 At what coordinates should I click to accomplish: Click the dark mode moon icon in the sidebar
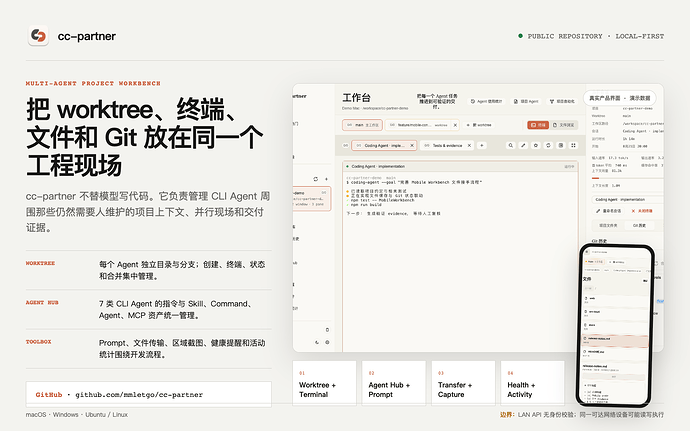pyautogui.click(x=316, y=342)
